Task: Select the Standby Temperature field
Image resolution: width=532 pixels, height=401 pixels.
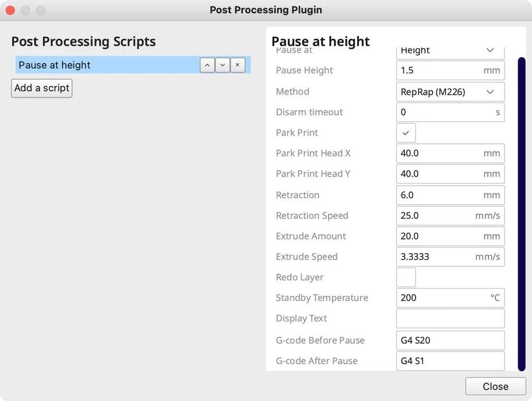Action: pyautogui.click(x=441, y=298)
